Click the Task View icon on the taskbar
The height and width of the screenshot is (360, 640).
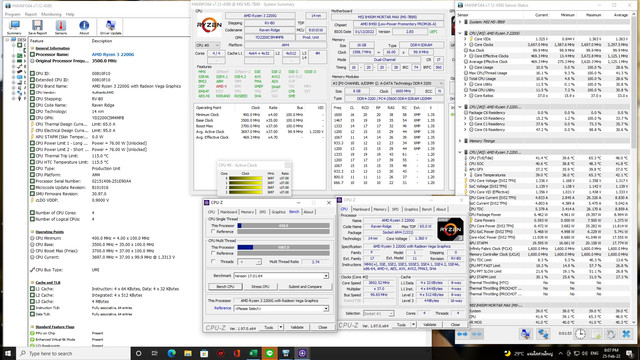[x=154, y=353]
